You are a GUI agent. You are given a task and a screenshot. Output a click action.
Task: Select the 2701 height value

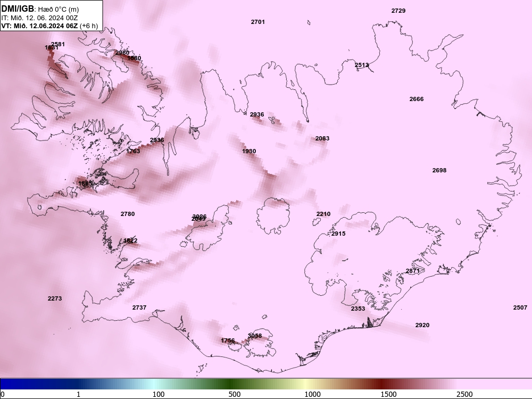tap(258, 22)
